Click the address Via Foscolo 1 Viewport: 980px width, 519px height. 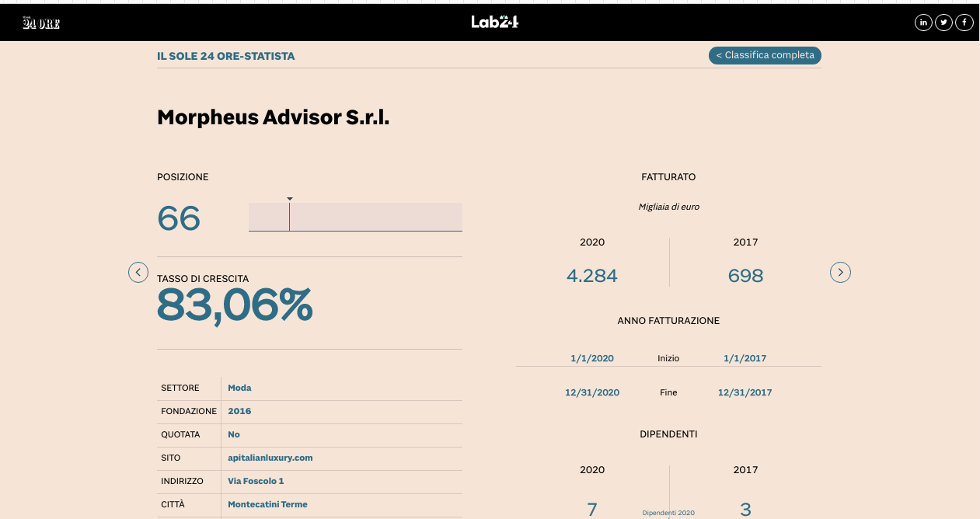(x=256, y=481)
